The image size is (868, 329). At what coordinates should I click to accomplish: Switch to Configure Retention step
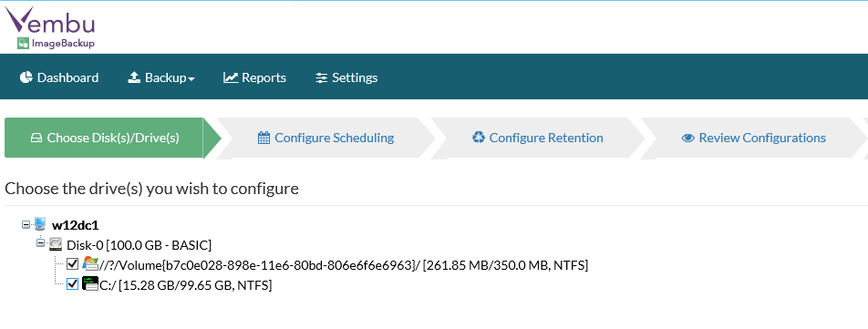click(x=538, y=138)
